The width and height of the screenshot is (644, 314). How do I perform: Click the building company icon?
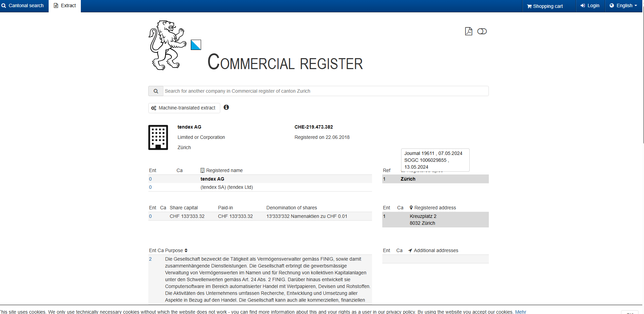tap(158, 137)
